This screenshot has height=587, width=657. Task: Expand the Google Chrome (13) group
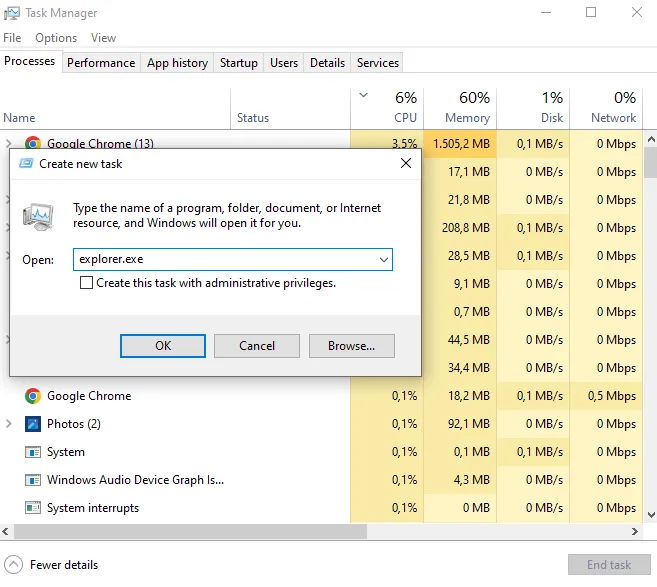coord(8,143)
